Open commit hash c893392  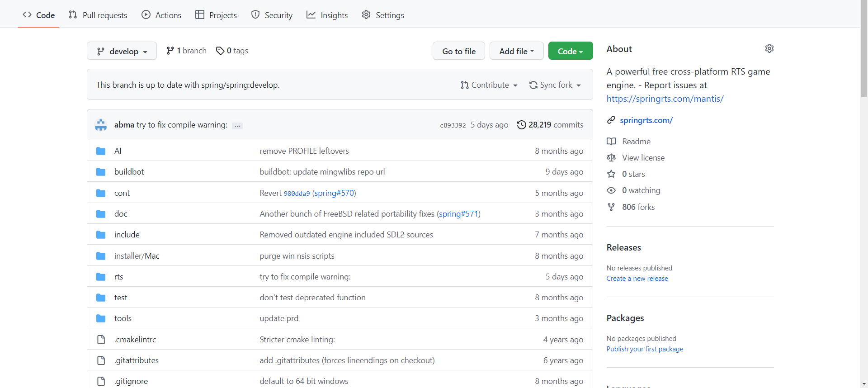click(x=453, y=125)
